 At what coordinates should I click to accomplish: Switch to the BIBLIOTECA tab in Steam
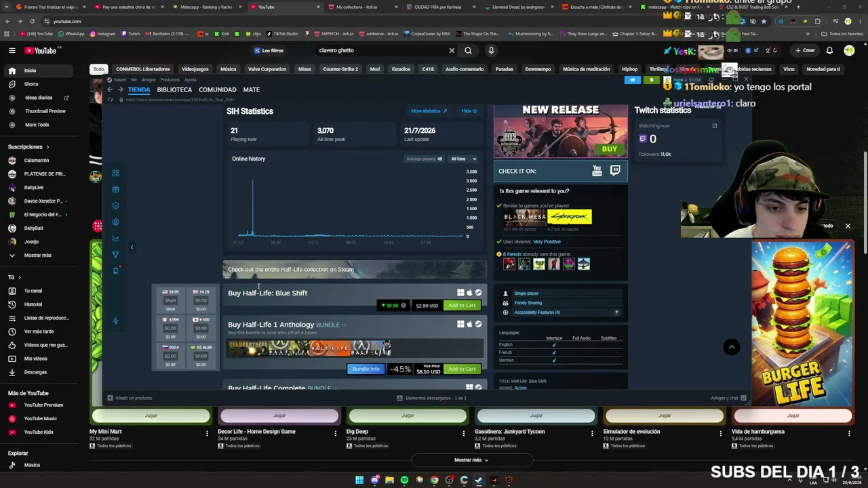[x=174, y=89]
